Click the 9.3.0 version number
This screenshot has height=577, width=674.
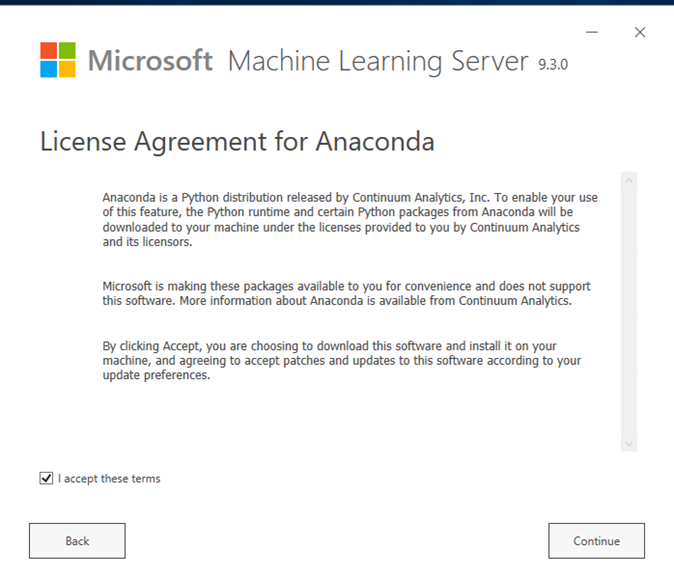pos(553,64)
